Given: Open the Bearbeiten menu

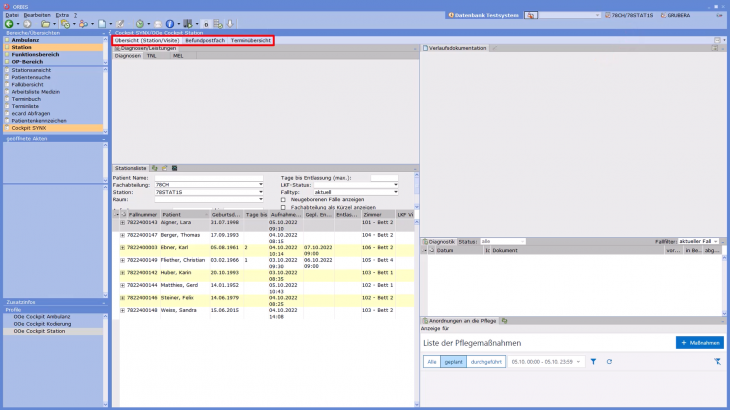Looking at the screenshot, I should coord(35,15).
